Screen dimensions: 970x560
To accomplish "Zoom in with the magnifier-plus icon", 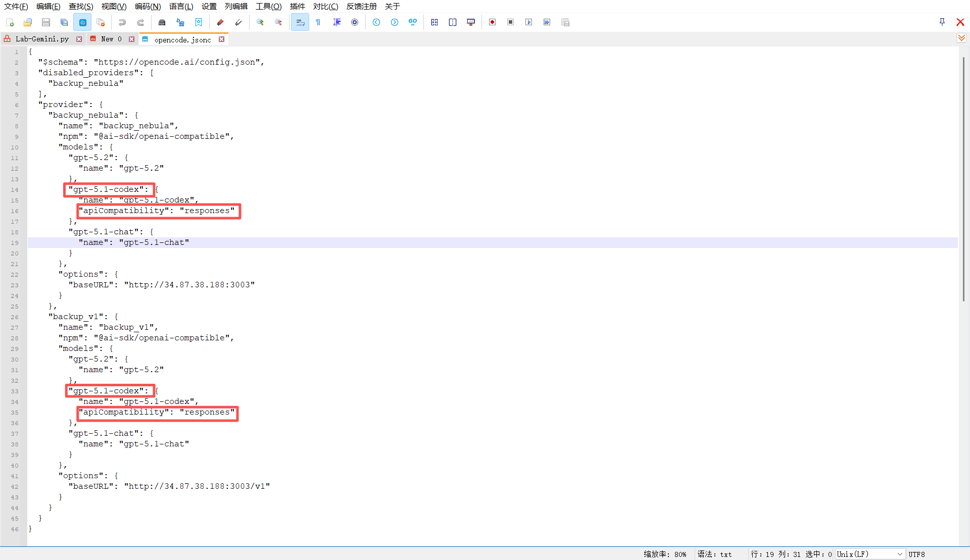I will coord(260,22).
